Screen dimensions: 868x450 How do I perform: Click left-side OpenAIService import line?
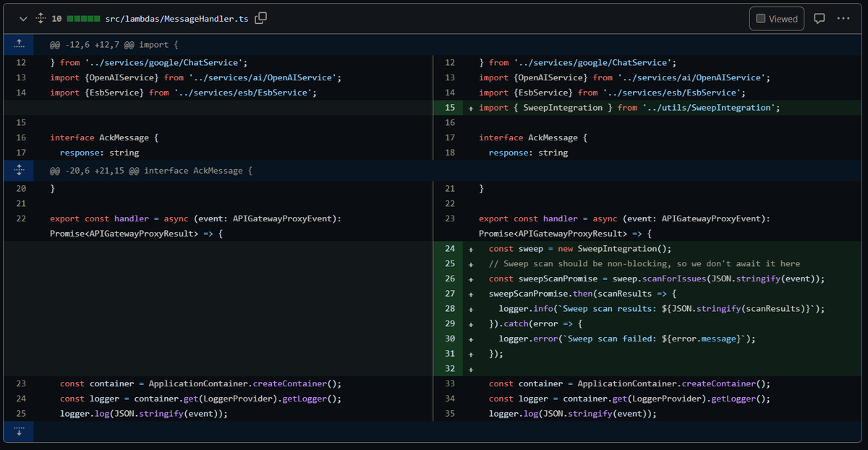click(x=195, y=77)
